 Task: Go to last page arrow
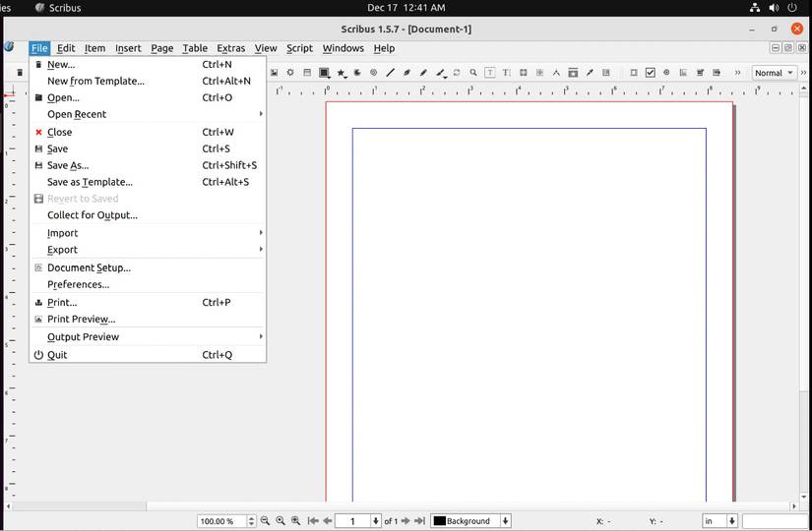(x=420, y=520)
